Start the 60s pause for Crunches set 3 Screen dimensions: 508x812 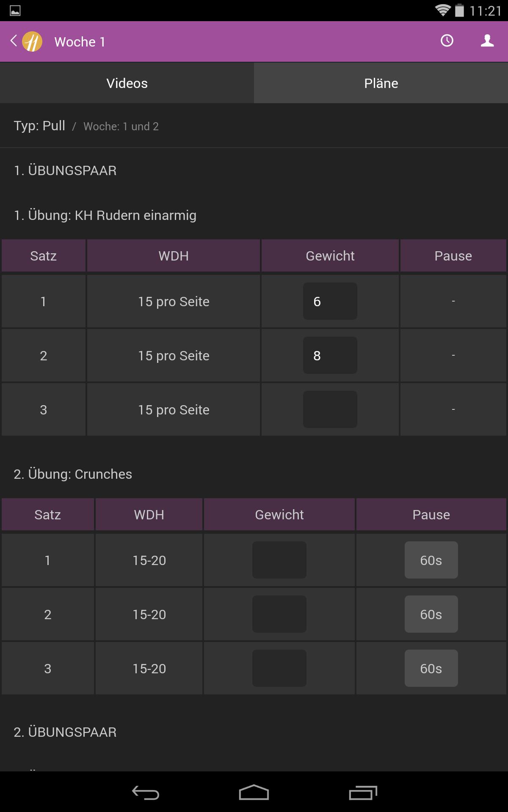tap(431, 668)
